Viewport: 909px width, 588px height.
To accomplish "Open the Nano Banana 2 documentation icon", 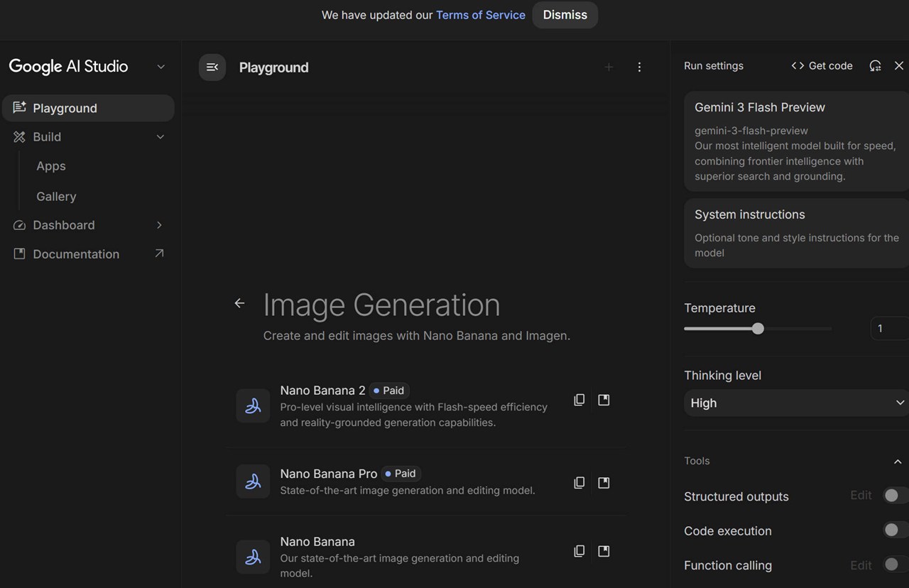I will click(x=604, y=400).
